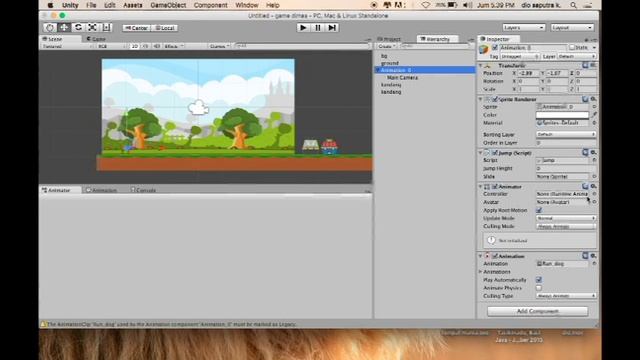The image size is (640, 360).
Task: Toggle scene lighting button
Action: 146,46
